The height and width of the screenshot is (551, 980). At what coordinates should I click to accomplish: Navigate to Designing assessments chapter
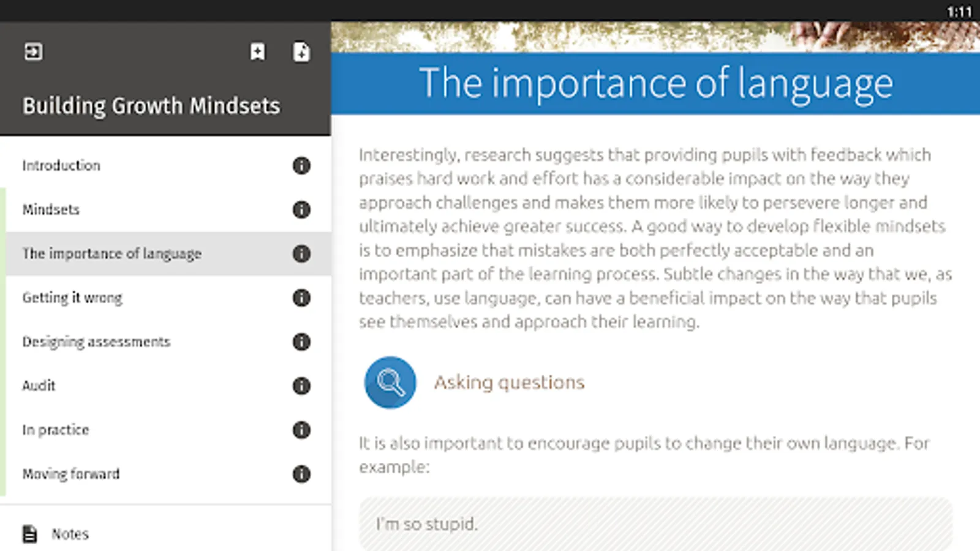[96, 342]
